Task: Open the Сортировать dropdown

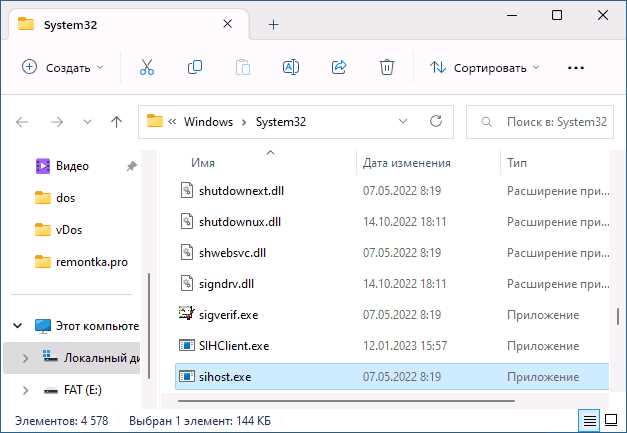Action: (485, 68)
